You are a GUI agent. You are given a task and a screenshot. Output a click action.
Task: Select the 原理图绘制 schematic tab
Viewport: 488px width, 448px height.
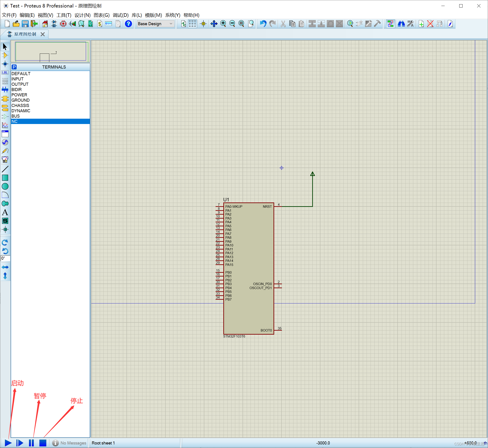click(x=25, y=34)
